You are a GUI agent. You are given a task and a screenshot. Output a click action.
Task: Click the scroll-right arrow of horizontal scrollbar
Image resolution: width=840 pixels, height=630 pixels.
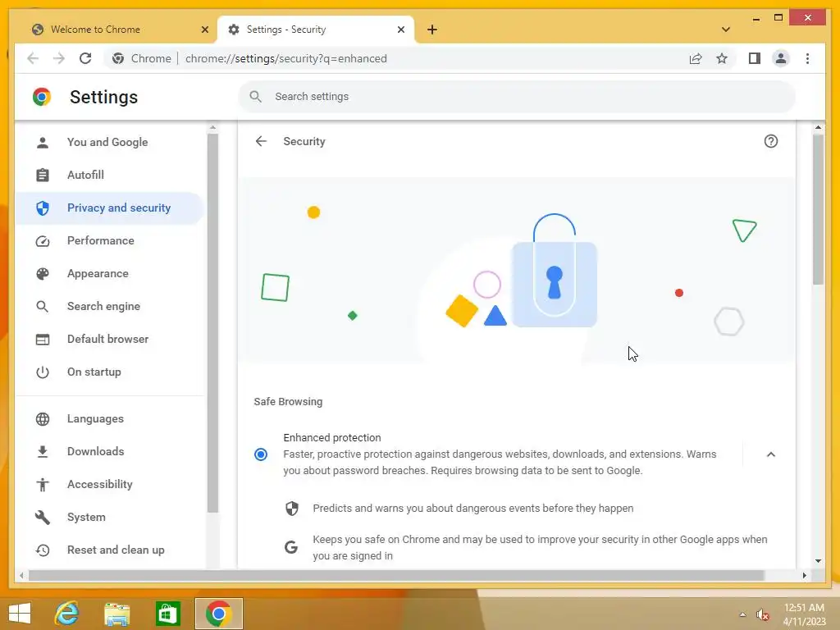click(x=804, y=575)
